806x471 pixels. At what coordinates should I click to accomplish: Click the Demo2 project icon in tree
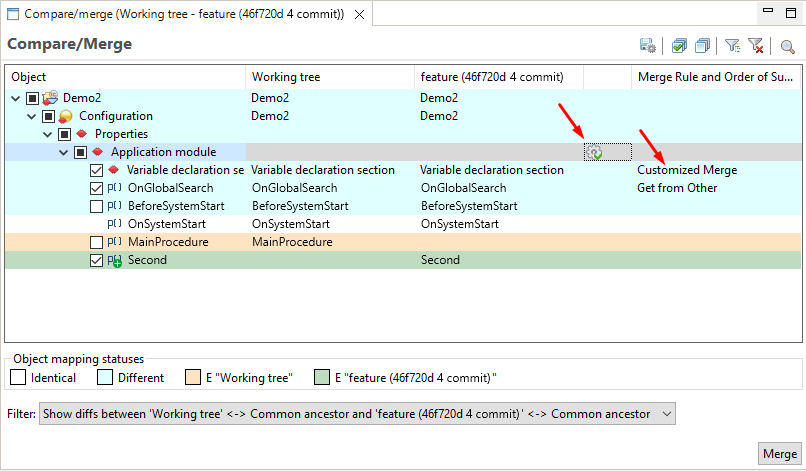(50, 98)
